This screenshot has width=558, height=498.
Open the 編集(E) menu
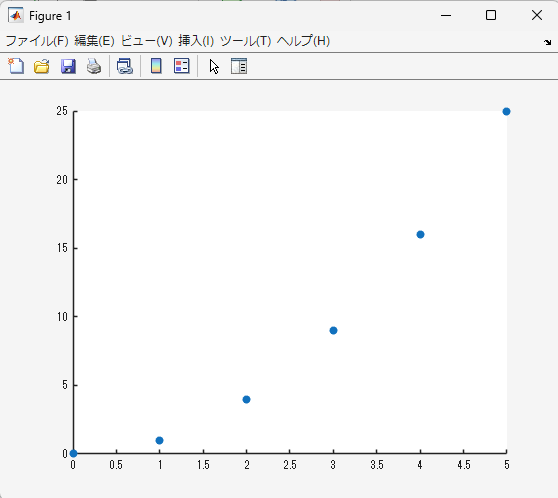[x=94, y=41]
